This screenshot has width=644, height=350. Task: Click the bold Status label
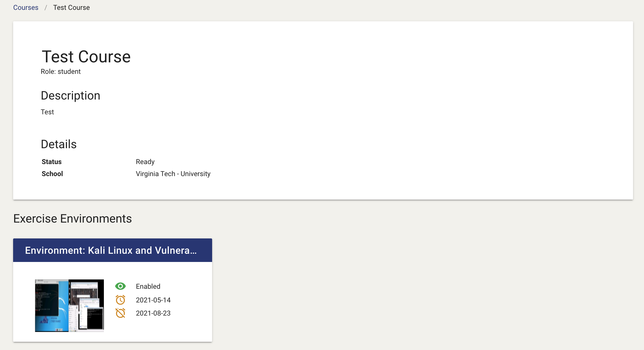click(52, 162)
